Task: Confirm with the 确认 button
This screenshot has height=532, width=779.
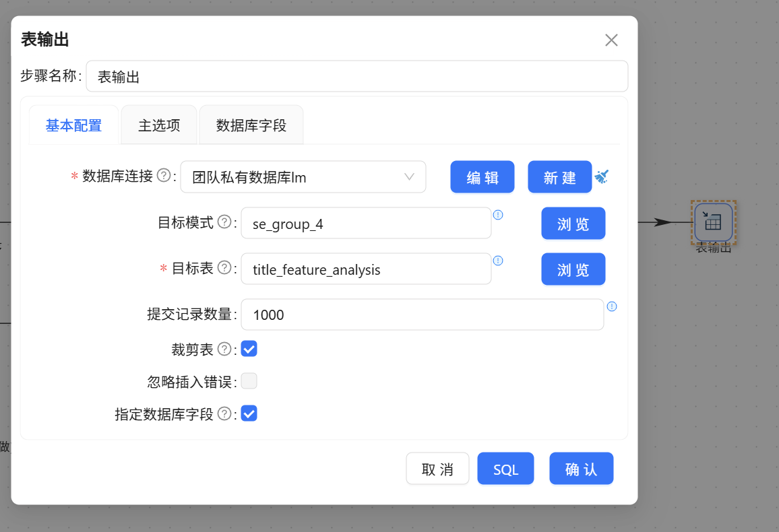Action: (582, 469)
